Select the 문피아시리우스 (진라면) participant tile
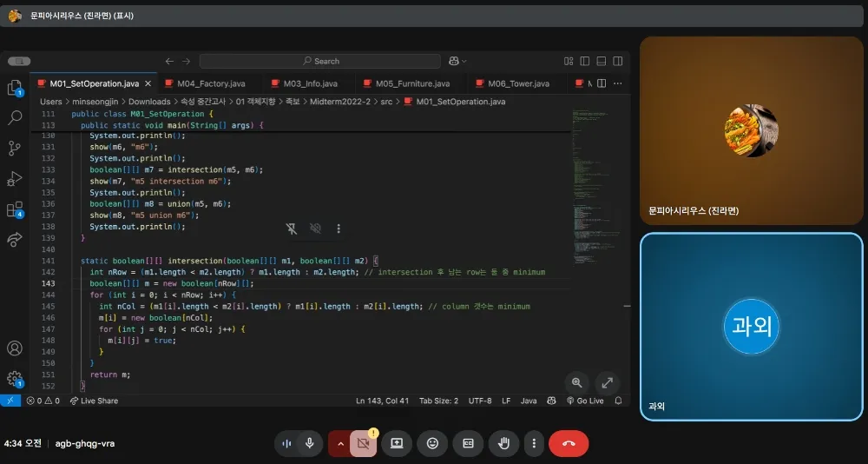Viewport: 868px width, 464px height. point(751,131)
